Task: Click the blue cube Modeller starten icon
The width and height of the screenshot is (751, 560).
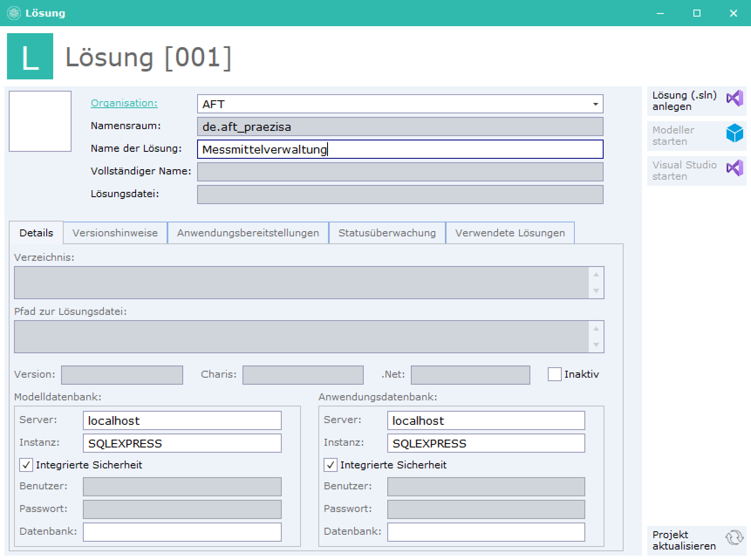Action: click(x=734, y=133)
